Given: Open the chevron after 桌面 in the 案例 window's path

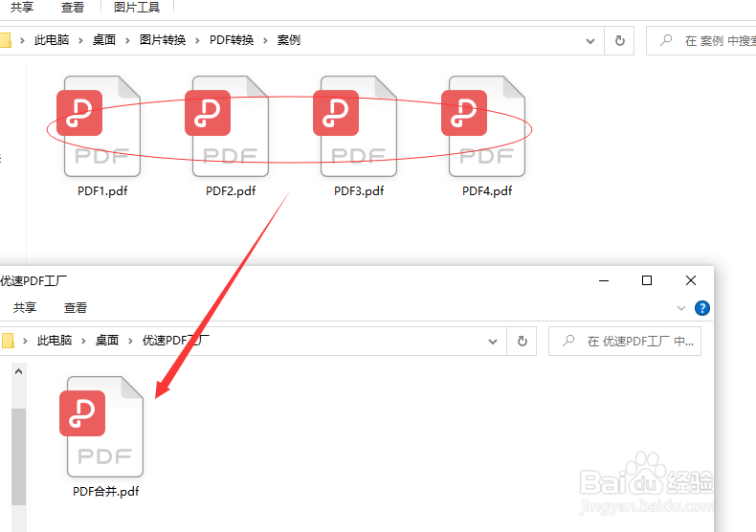Looking at the screenshot, I should tap(127, 40).
